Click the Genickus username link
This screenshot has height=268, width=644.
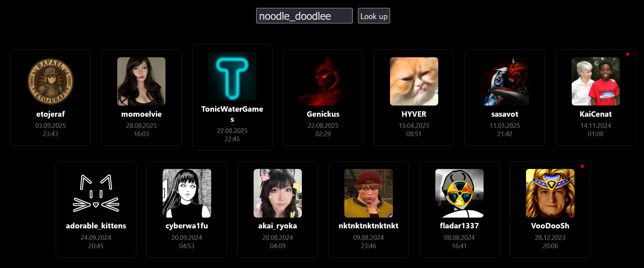[x=323, y=114]
